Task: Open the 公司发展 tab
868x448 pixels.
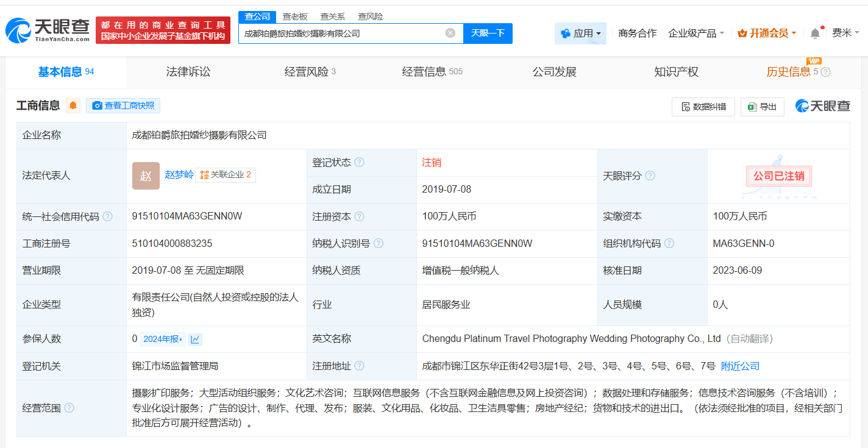Action: (x=555, y=72)
